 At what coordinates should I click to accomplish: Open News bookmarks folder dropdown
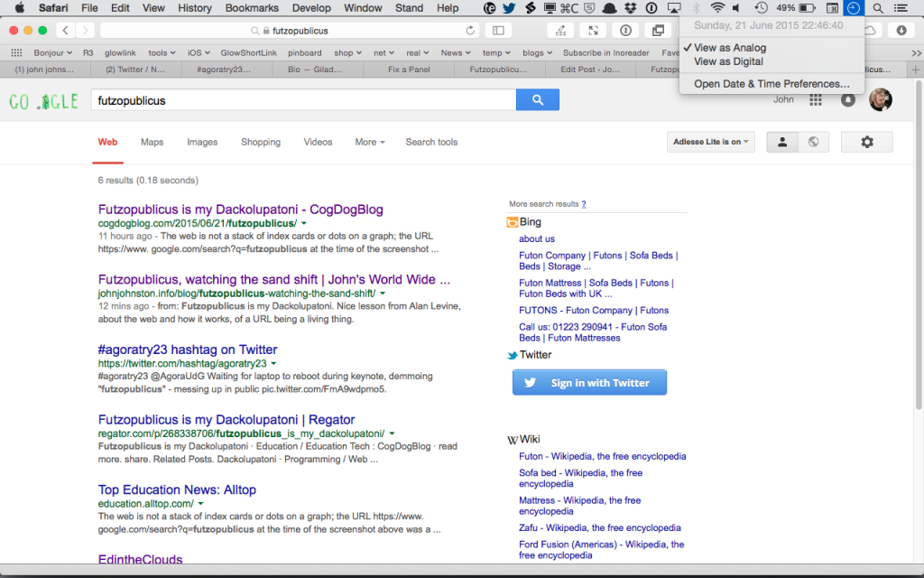(456, 52)
